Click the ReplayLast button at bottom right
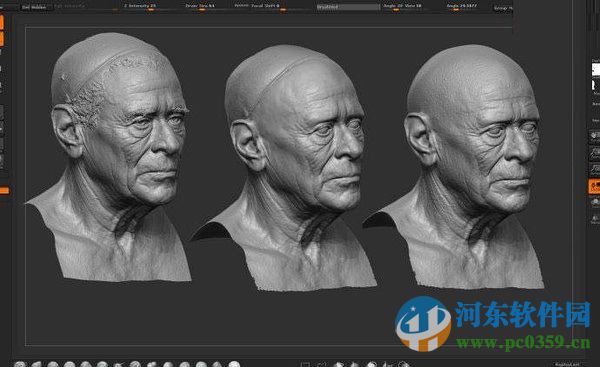The width and height of the screenshot is (600, 367). pos(567,364)
